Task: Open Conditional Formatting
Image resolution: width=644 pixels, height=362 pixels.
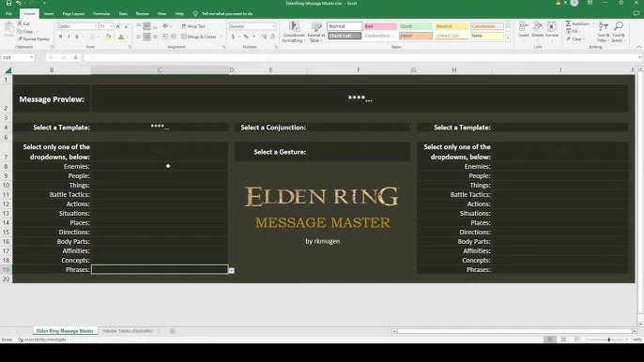Action: coord(294,32)
